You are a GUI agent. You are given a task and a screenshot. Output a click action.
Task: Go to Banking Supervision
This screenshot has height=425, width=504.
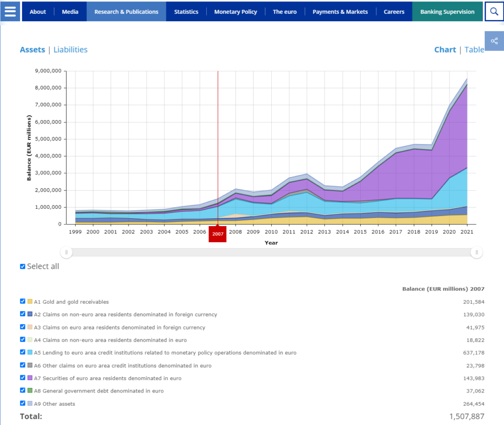coord(447,12)
